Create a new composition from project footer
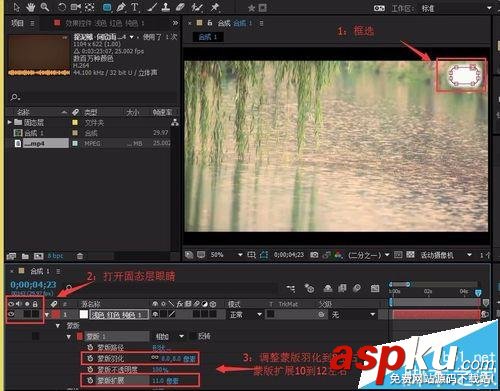The image size is (500, 391). coord(39,256)
